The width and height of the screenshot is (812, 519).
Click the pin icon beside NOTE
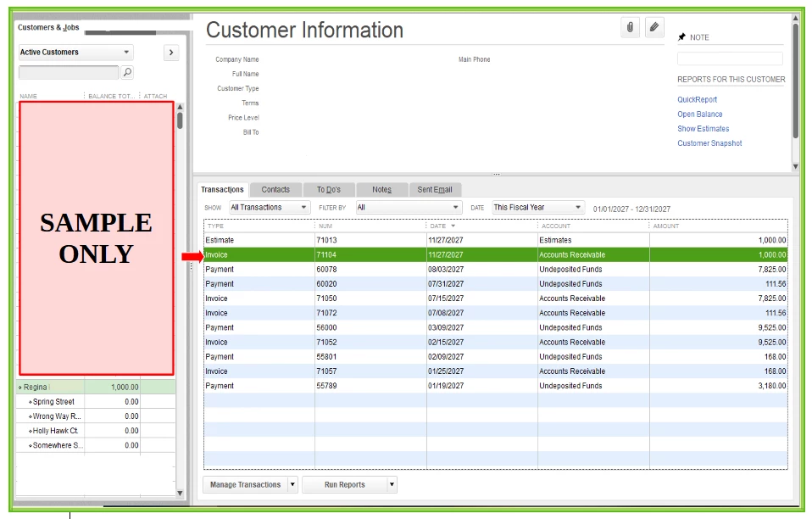(681, 36)
